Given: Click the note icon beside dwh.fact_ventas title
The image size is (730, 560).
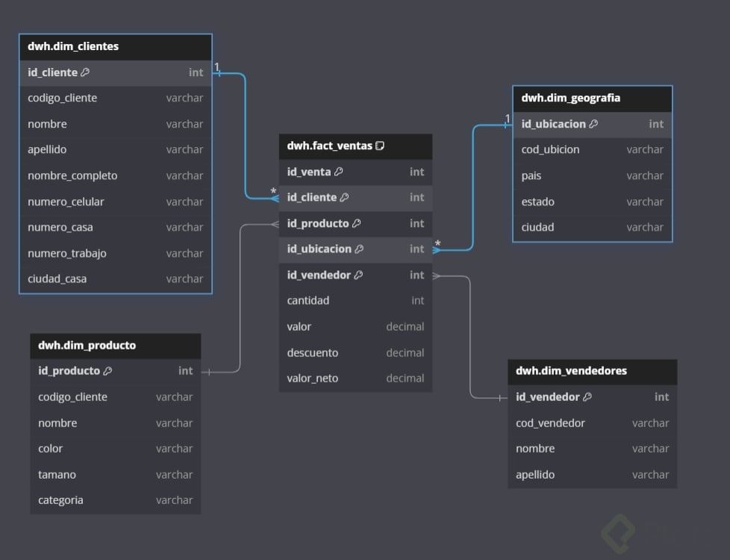Looking at the screenshot, I should tap(380, 146).
